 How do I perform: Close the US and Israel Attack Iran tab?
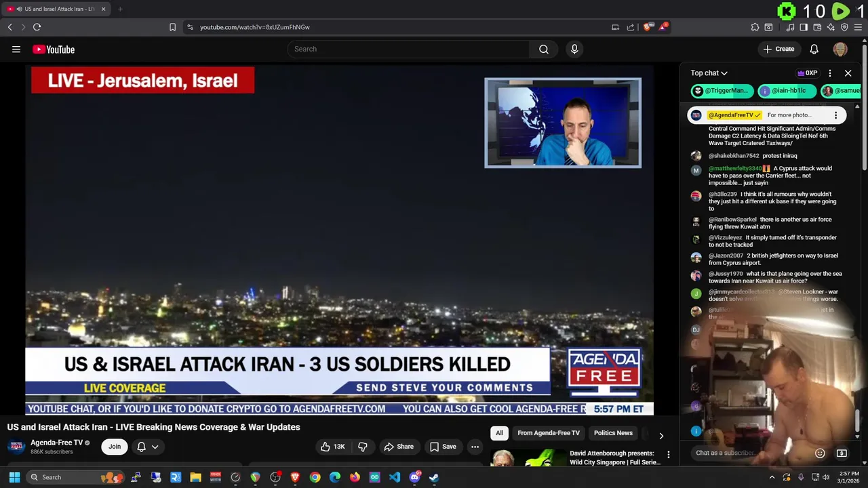[104, 9]
